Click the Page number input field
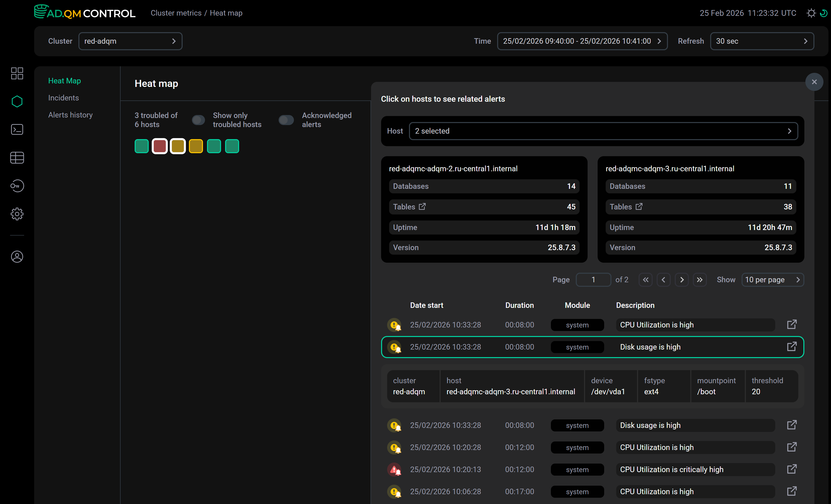This screenshot has height=504, width=831. [593, 280]
